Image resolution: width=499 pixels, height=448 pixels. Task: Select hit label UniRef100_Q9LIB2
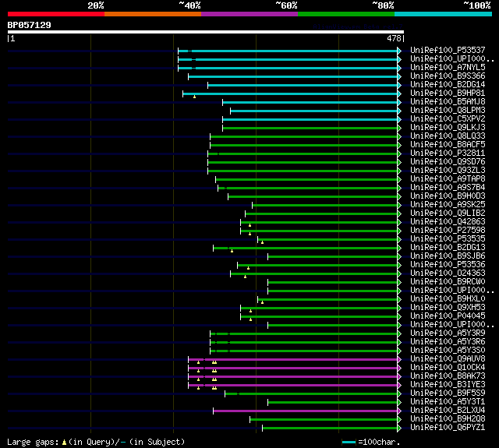point(448,213)
